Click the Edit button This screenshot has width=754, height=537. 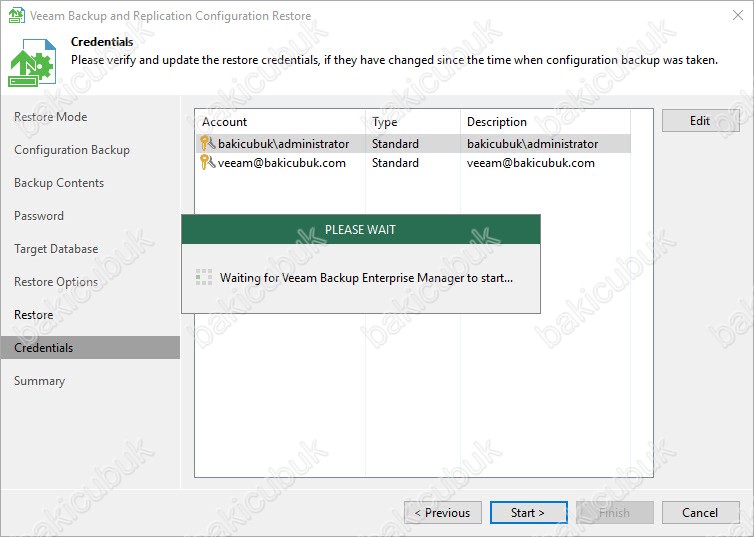[701, 121]
